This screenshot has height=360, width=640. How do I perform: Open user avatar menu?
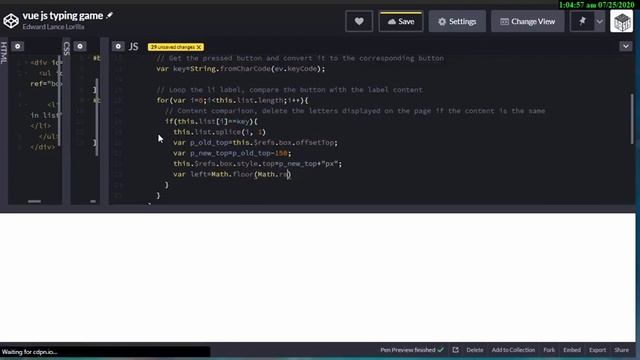click(x=621, y=21)
